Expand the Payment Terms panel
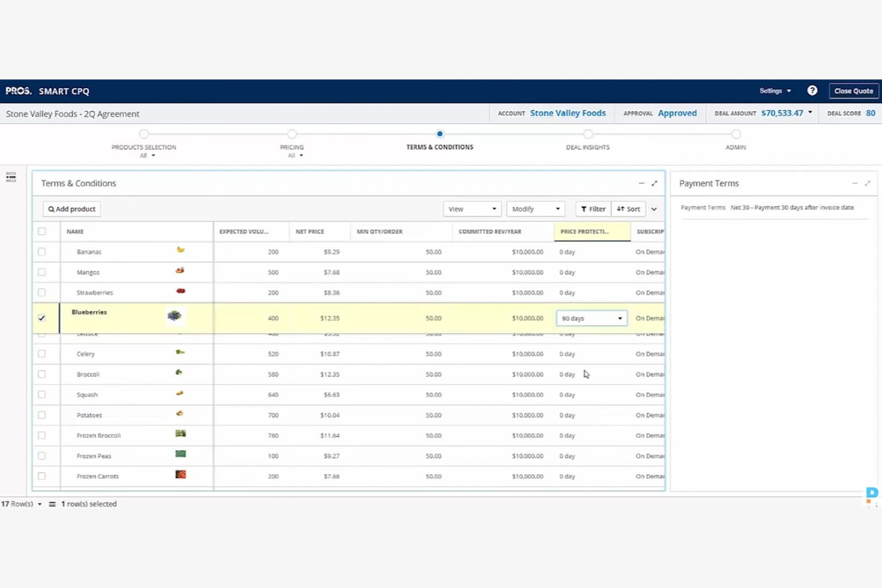This screenshot has height=588, width=882. click(868, 183)
